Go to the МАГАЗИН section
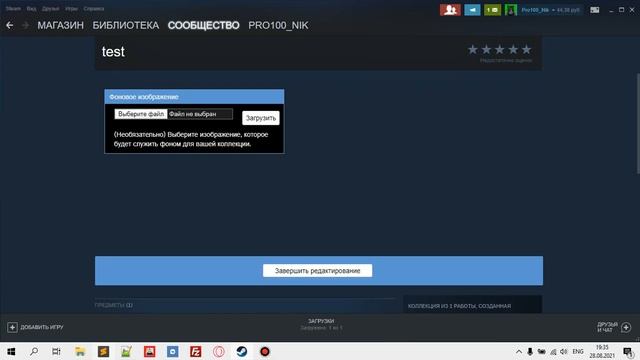640x360 pixels. [60, 25]
